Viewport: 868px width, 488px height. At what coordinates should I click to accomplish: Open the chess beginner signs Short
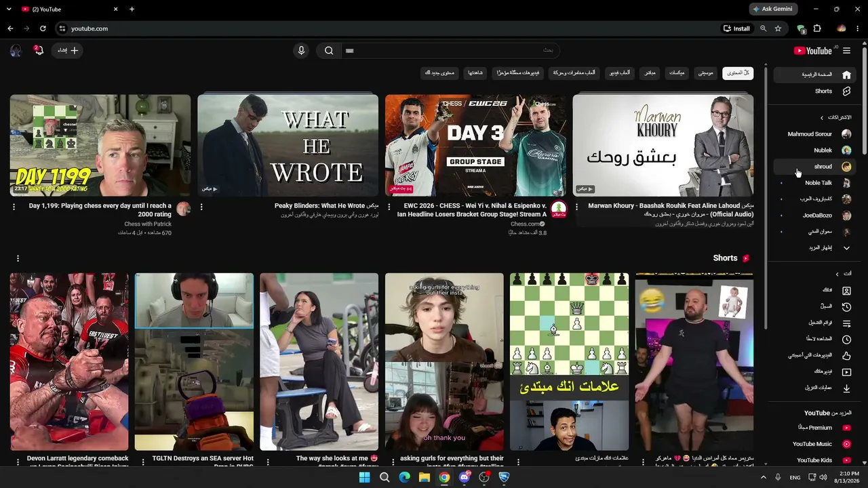[x=569, y=362]
